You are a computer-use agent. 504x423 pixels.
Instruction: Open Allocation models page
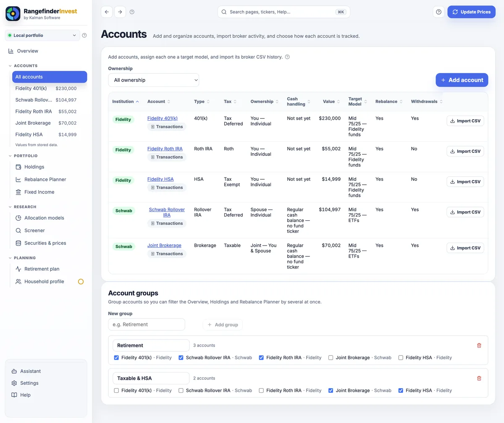pos(50,218)
